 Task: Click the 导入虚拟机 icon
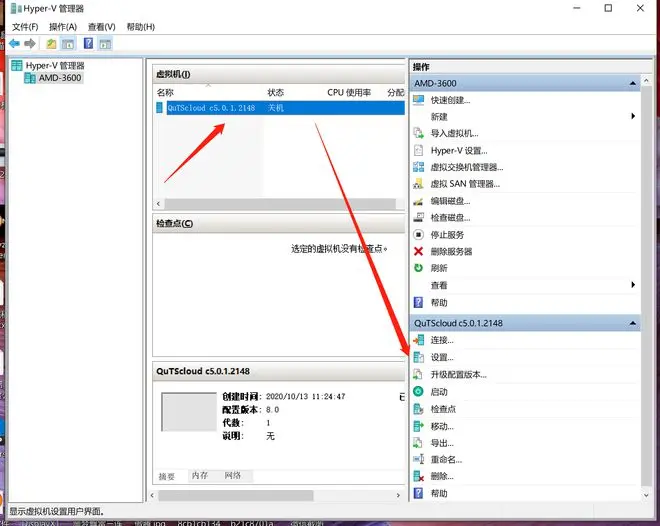418,133
